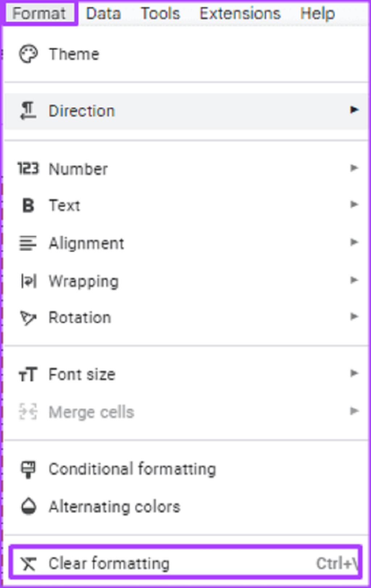
Task: Expand the Direction submenu arrow
Action: (x=354, y=110)
